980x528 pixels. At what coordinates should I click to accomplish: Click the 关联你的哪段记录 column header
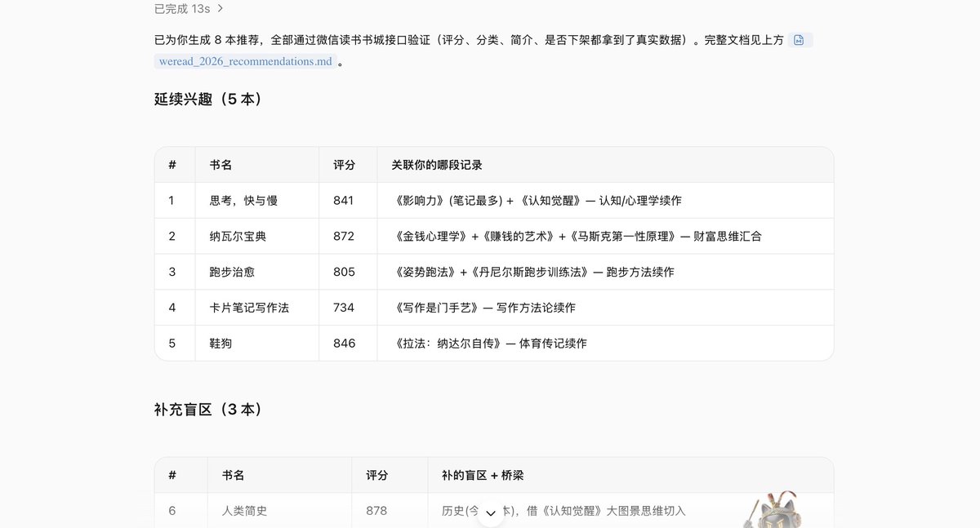coord(437,165)
